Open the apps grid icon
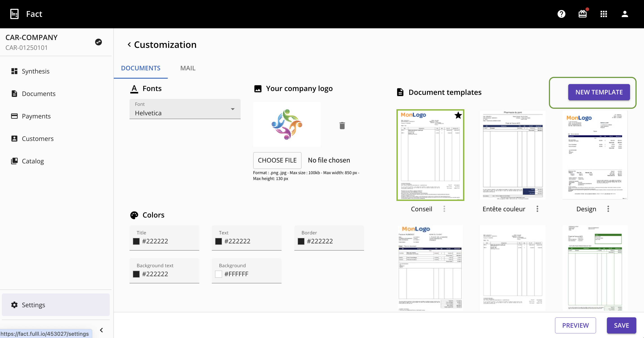The height and width of the screenshot is (338, 644). click(604, 14)
